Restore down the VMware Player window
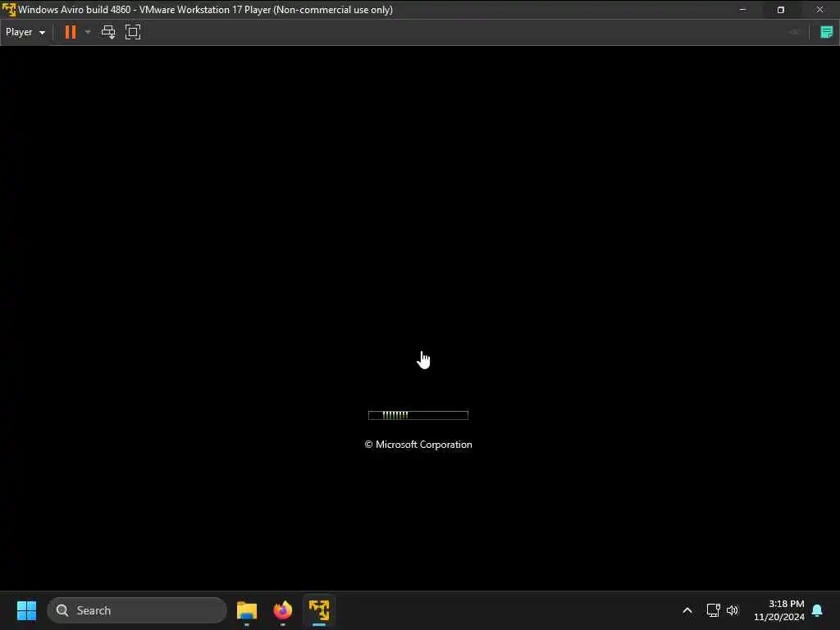The width and height of the screenshot is (840, 630). click(781, 10)
